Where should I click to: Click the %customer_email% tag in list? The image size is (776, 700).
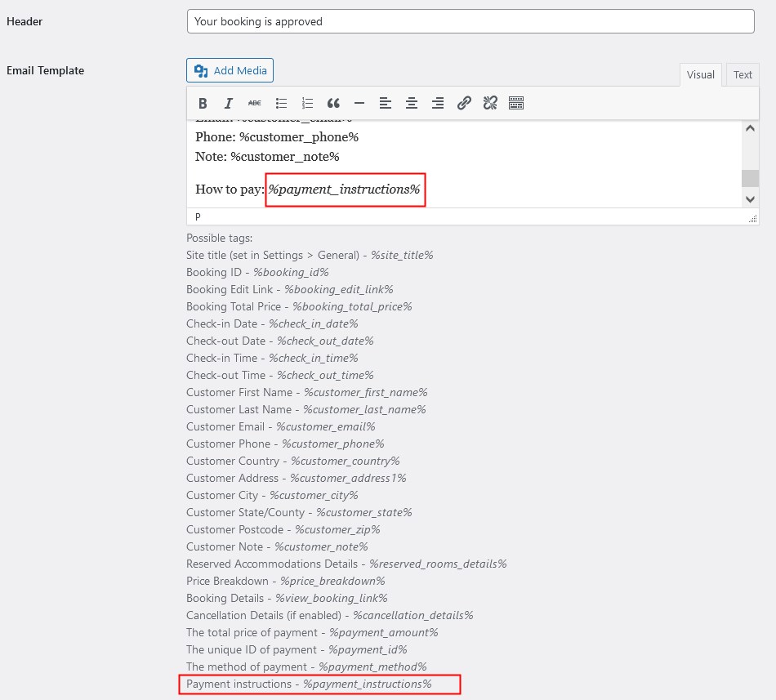point(326,427)
